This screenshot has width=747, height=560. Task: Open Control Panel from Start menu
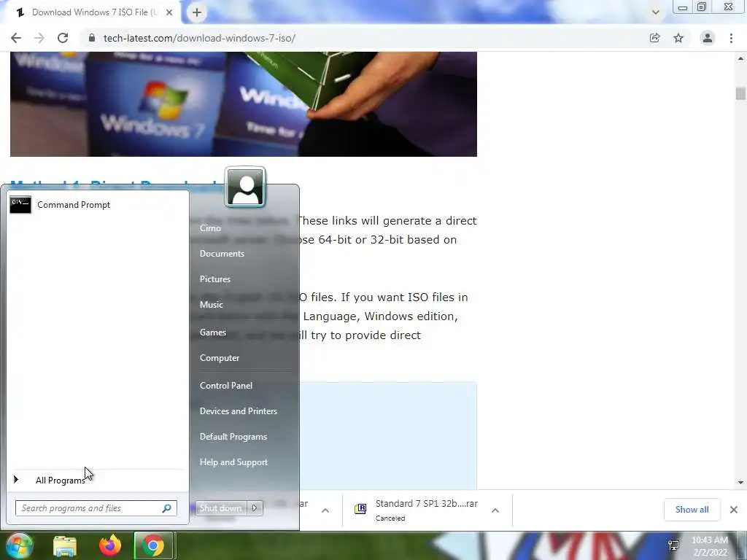[x=226, y=386]
